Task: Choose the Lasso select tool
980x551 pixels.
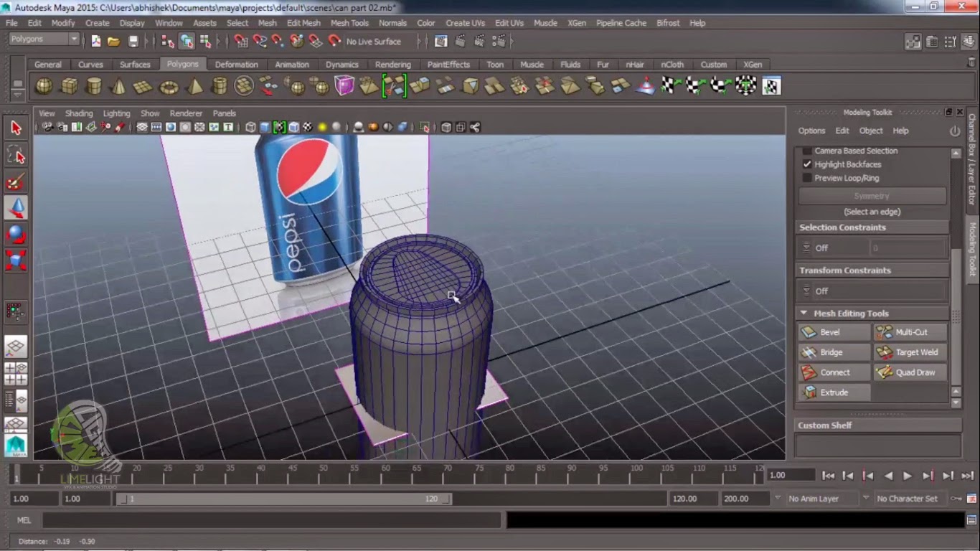Action: pos(16,155)
